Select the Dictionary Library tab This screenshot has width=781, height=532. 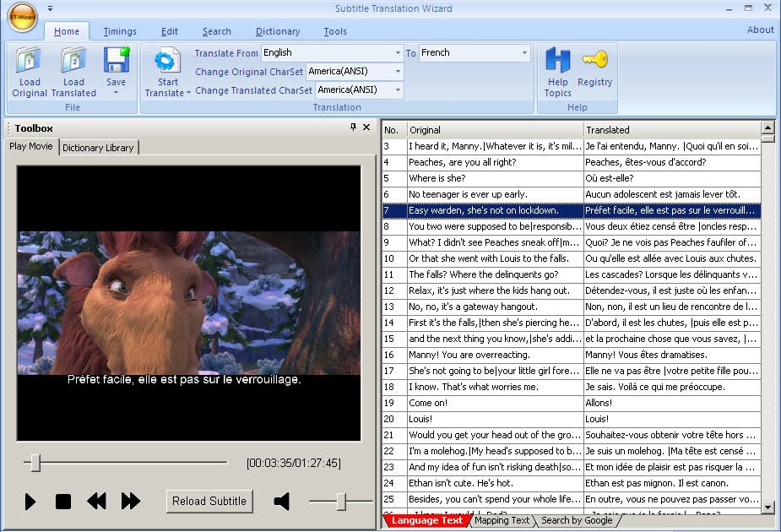(x=98, y=148)
